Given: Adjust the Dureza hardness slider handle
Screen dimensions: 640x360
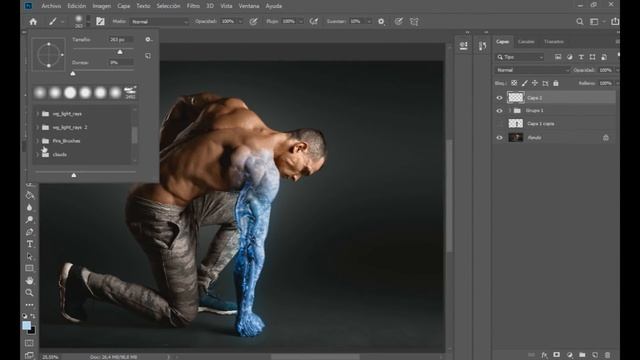Looking at the screenshot, I should click(x=73, y=73).
